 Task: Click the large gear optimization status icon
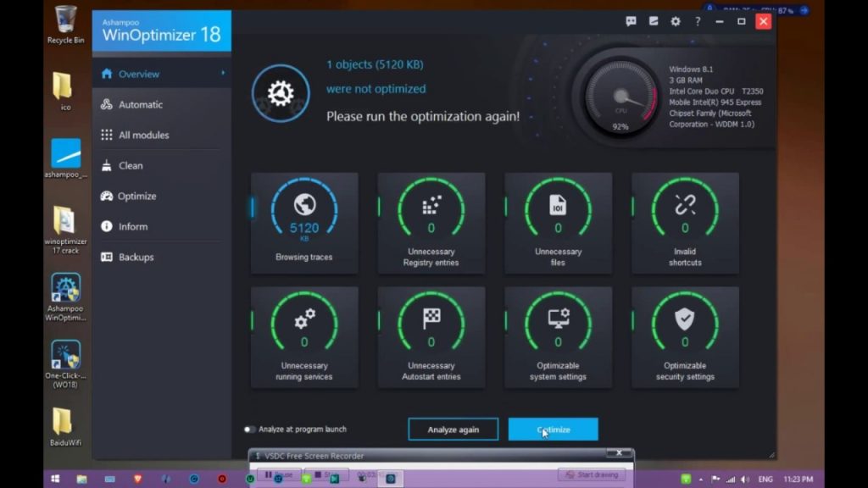click(281, 93)
